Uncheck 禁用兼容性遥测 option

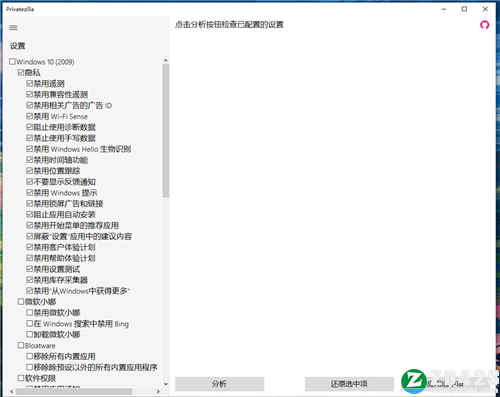(x=29, y=94)
